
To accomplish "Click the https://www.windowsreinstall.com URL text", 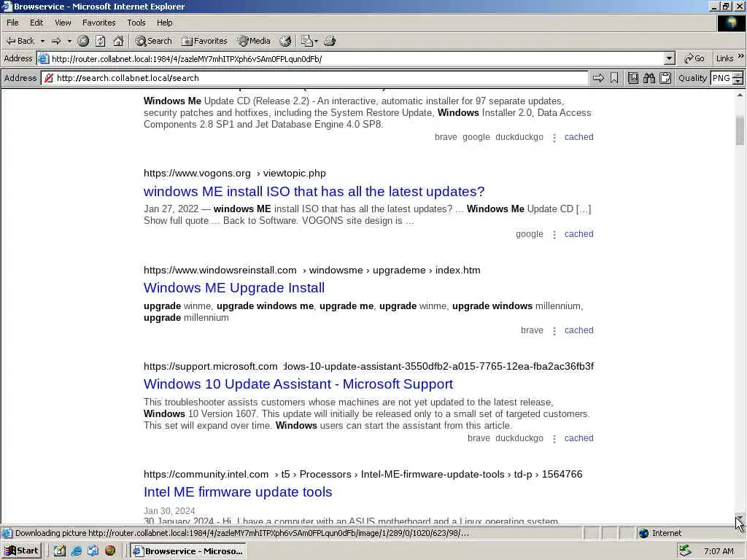I will [x=220, y=270].
